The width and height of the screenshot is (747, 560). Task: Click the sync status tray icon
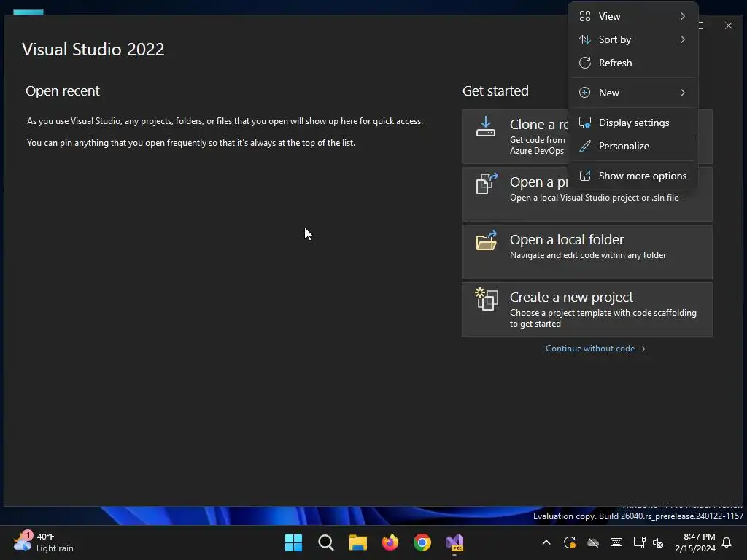click(x=569, y=542)
